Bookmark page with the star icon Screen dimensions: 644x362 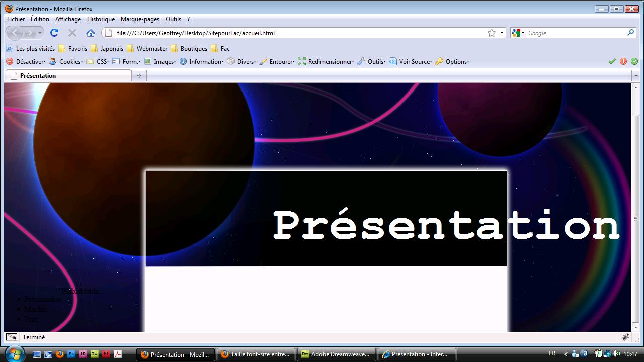492,33
